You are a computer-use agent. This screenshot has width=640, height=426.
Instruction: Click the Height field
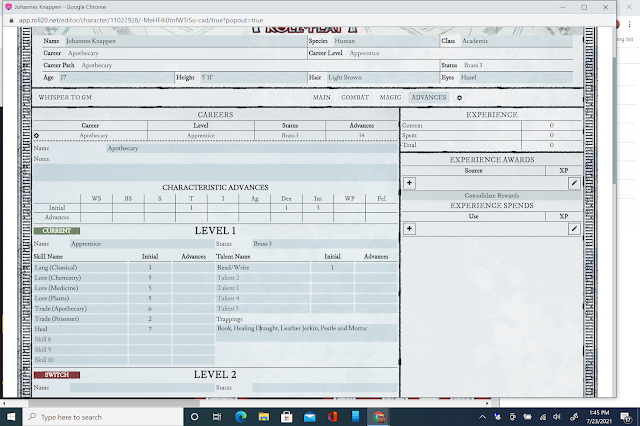coord(253,78)
